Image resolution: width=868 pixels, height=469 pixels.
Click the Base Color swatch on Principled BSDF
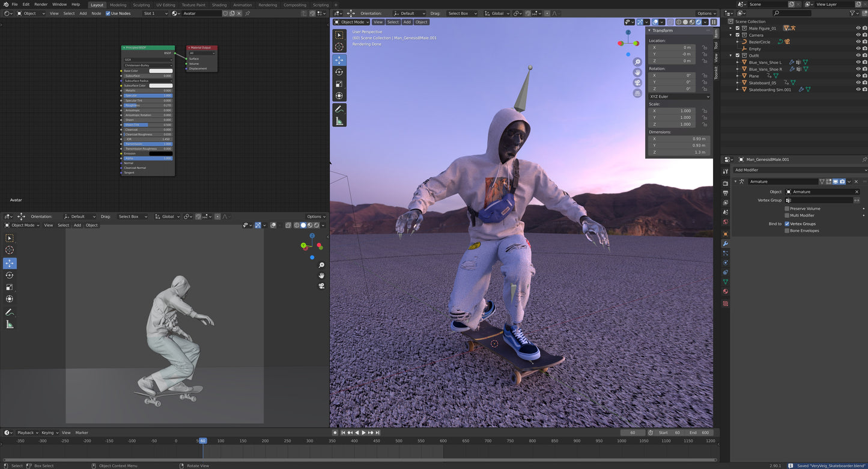tap(160, 71)
